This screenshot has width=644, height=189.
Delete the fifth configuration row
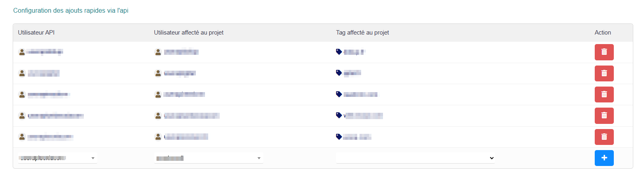(604, 137)
